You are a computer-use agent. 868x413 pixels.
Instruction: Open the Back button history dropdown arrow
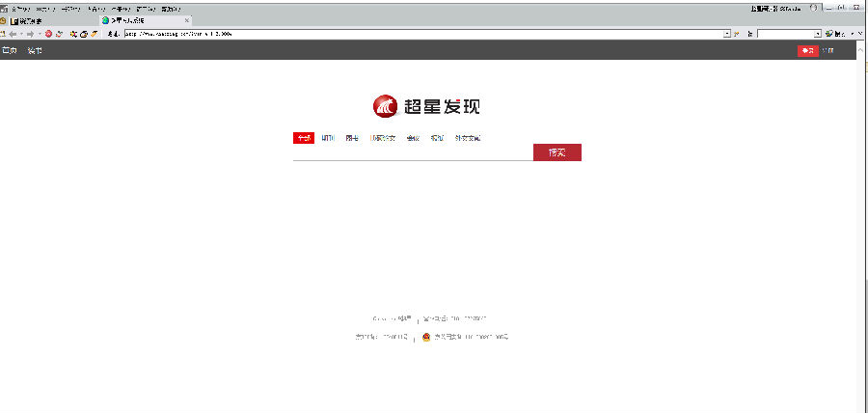point(21,34)
